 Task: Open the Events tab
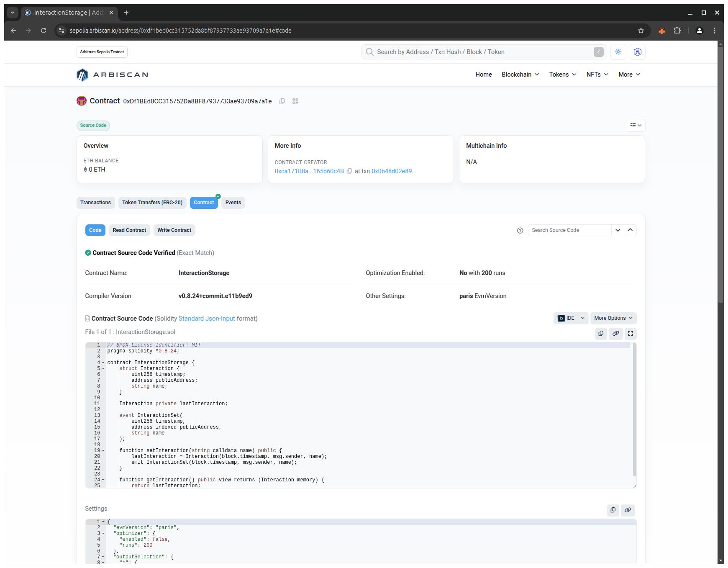click(x=233, y=203)
